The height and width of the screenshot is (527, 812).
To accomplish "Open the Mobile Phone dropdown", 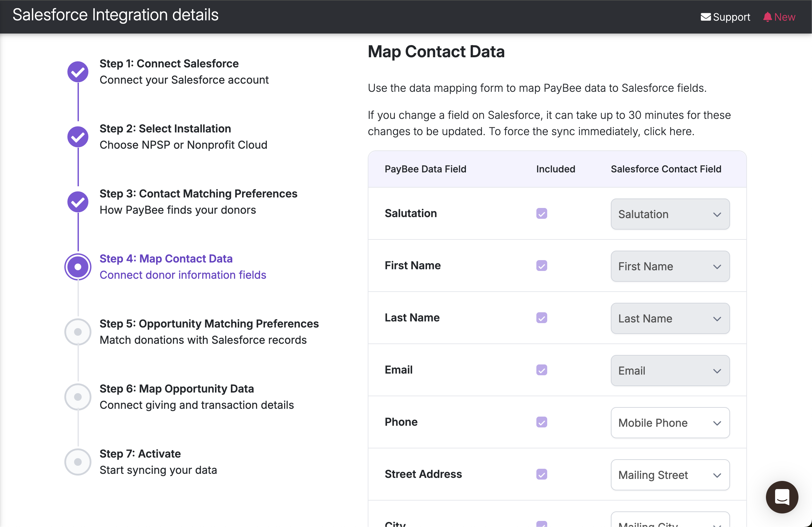I will pos(670,423).
